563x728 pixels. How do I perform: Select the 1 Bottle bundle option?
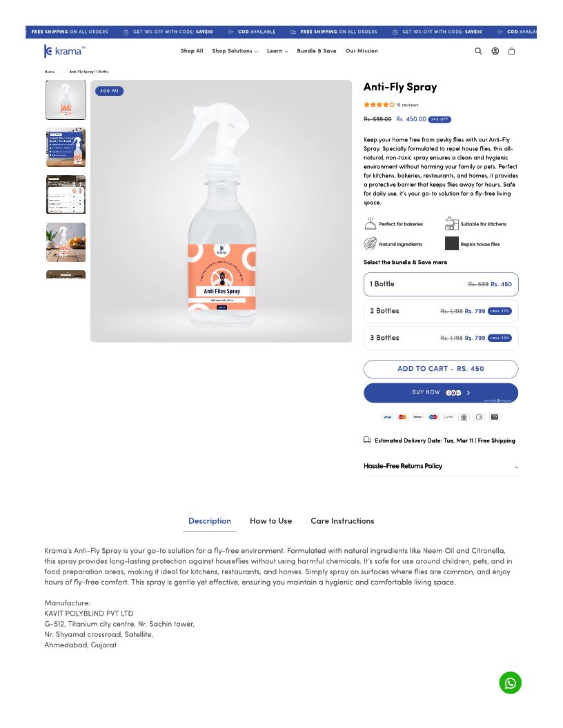pos(441,284)
